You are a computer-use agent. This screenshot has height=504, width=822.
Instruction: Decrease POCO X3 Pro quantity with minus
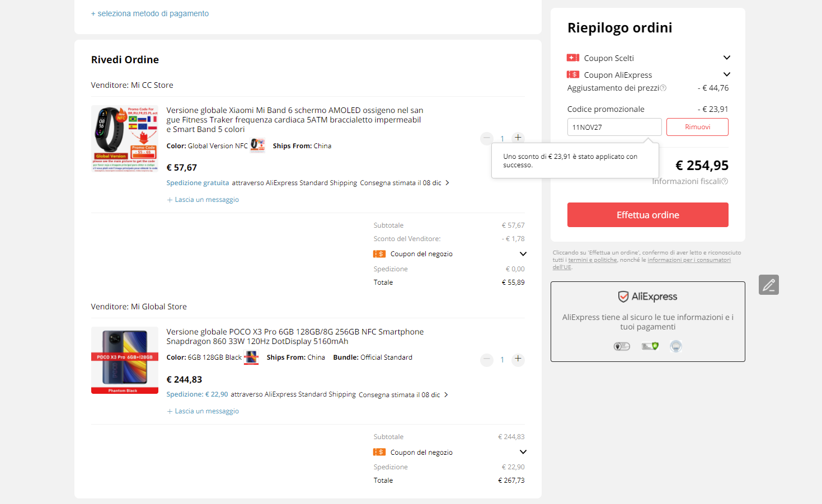[487, 359]
